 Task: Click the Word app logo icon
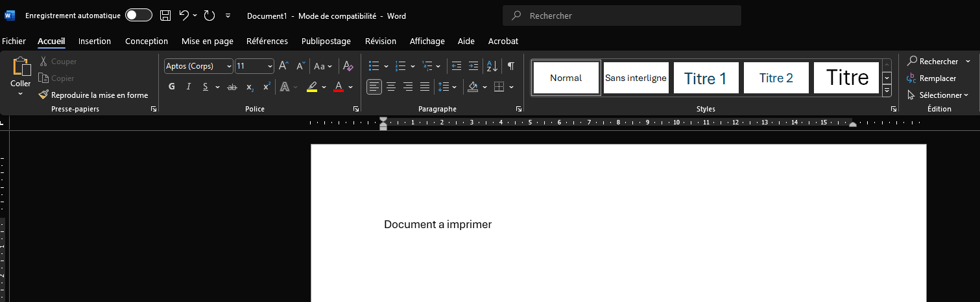[10, 16]
